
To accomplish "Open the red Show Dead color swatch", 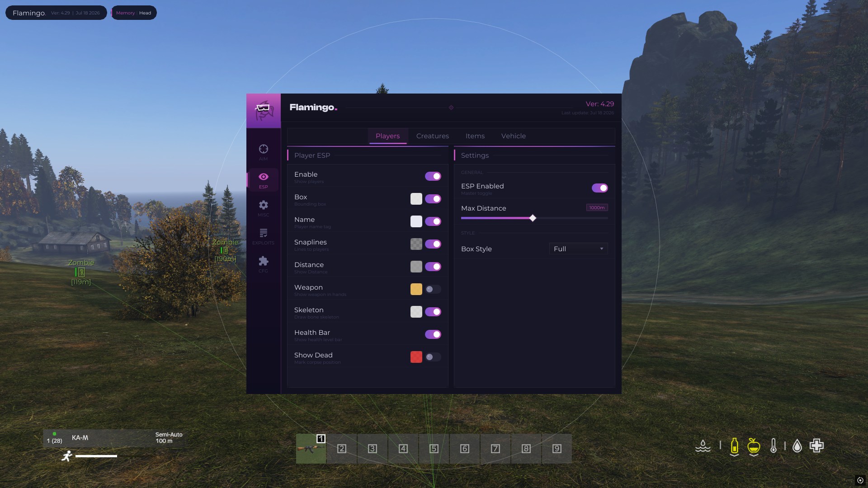I will 416,357.
